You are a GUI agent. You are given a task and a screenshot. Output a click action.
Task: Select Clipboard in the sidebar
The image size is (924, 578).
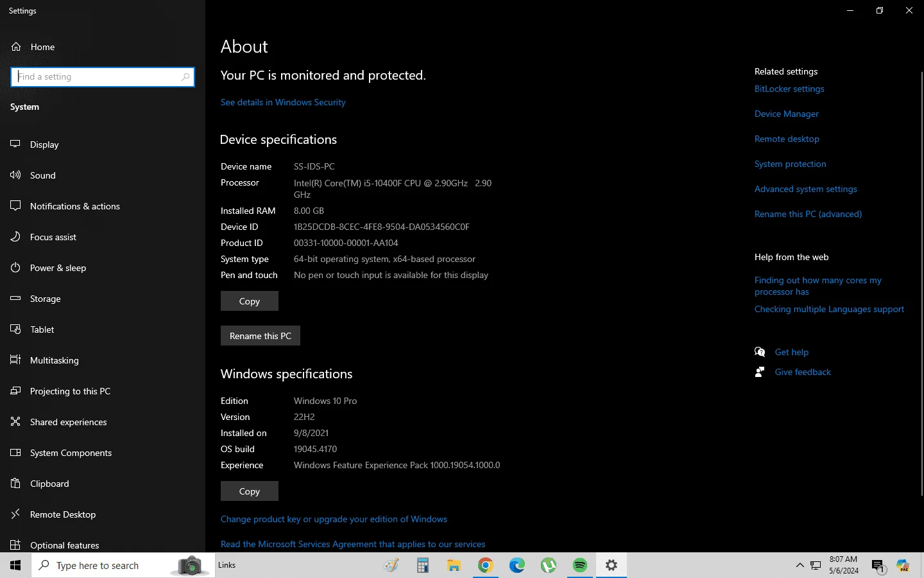103,484
